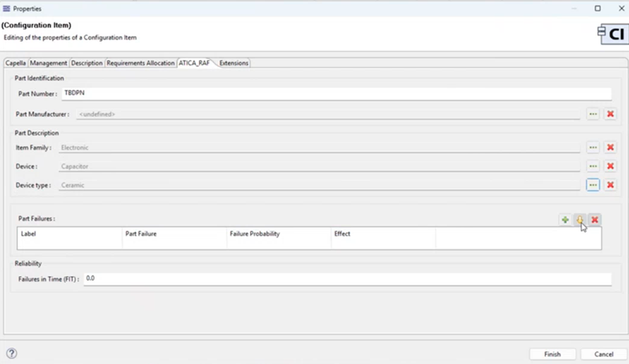Open the Requirements Allocation tab
The height and width of the screenshot is (364, 629).
[140, 63]
